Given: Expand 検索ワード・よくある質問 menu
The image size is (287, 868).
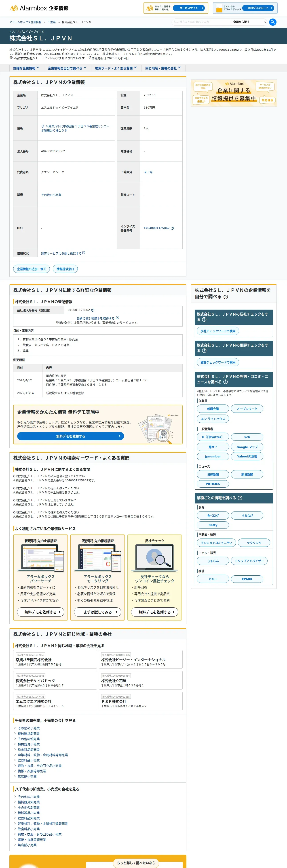Looking at the screenshot, I should tap(116, 68).
